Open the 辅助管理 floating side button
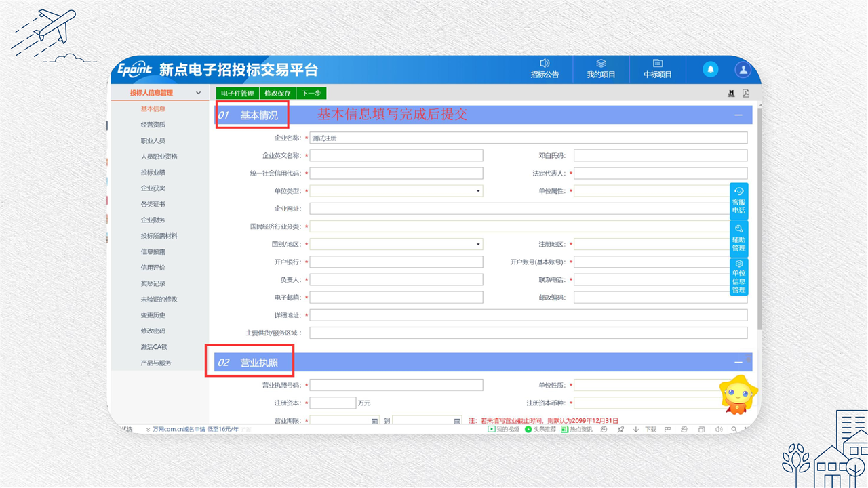 pos(738,239)
